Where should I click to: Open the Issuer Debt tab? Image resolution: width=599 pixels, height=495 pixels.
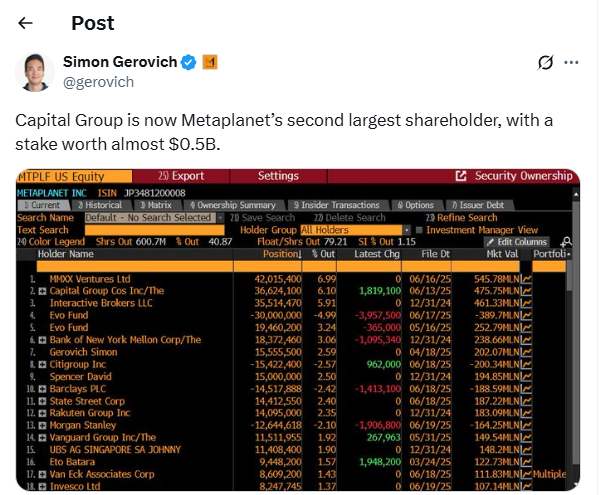pyautogui.click(x=479, y=205)
